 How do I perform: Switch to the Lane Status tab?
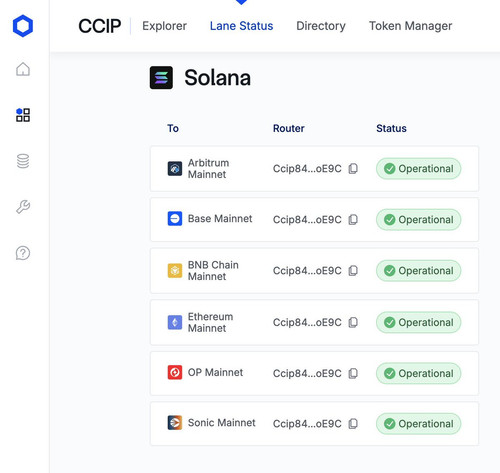click(x=241, y=26)
